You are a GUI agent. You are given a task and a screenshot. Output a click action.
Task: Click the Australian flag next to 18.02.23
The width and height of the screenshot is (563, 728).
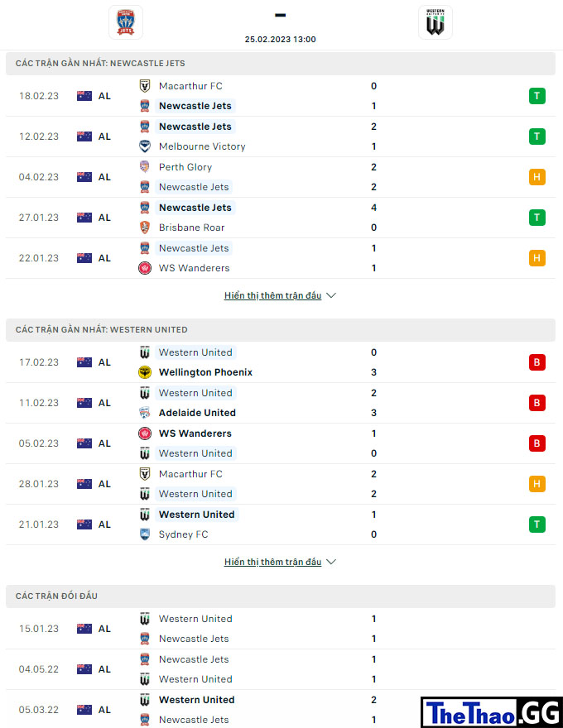[x=84, y=96]
